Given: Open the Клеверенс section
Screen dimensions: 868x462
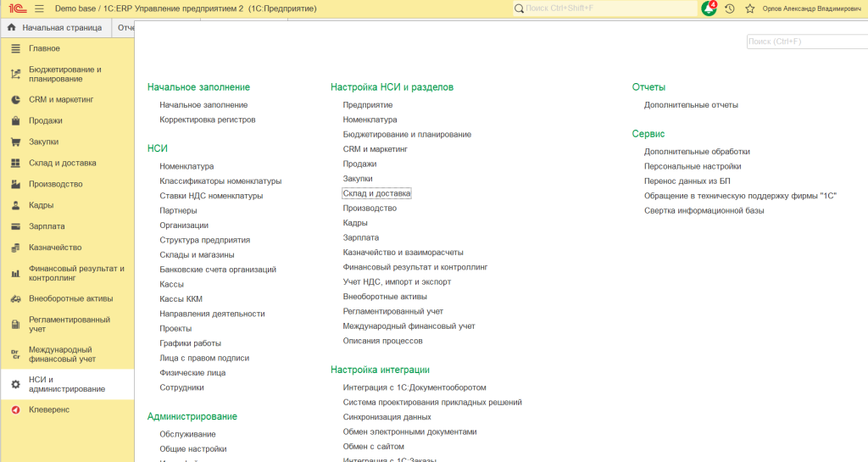Looking at the screenshot, I should 49,410.
